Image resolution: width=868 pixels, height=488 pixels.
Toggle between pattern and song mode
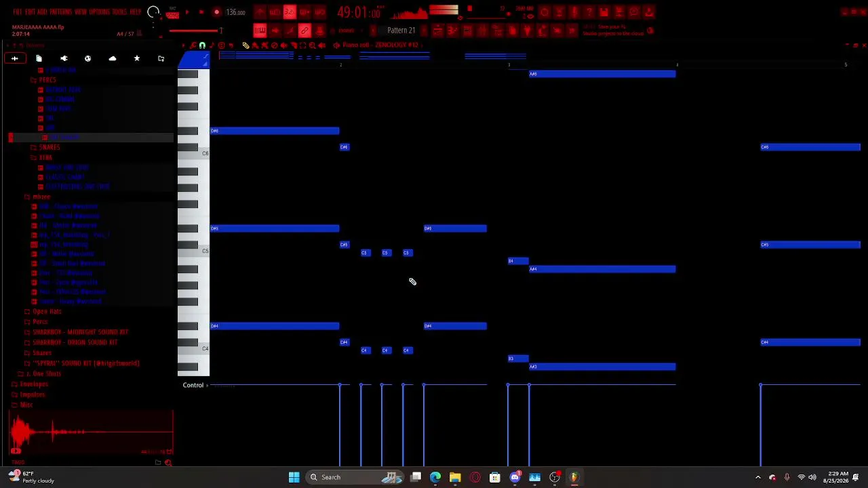point(172,12)
